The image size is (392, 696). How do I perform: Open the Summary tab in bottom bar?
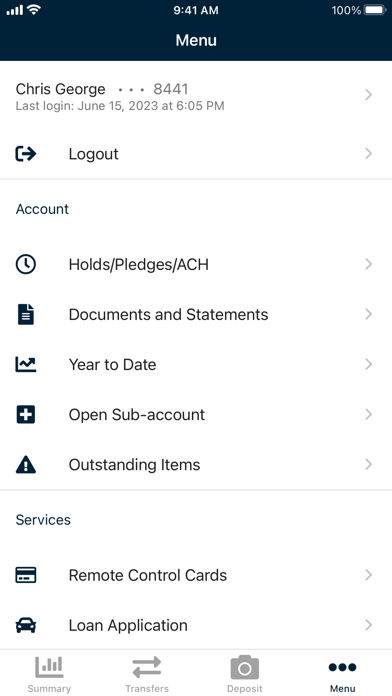(x=49, y=673)
